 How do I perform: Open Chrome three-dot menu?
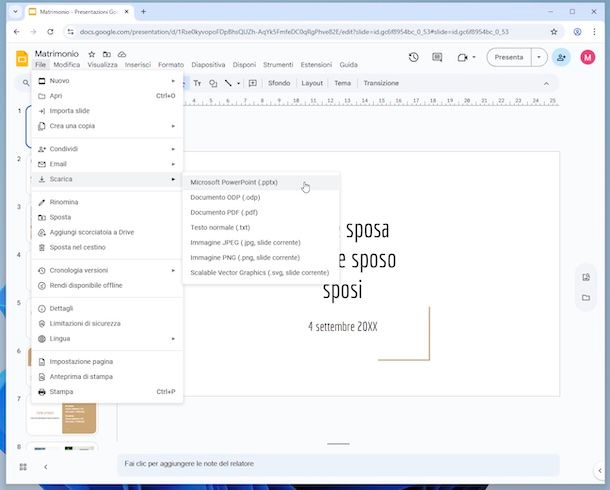594,32
